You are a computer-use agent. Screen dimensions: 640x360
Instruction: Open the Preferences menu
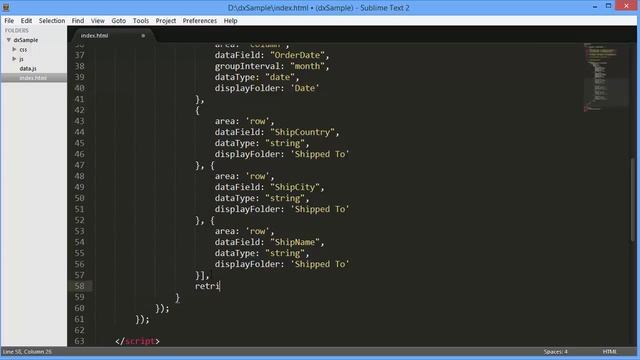click(200, 21)
